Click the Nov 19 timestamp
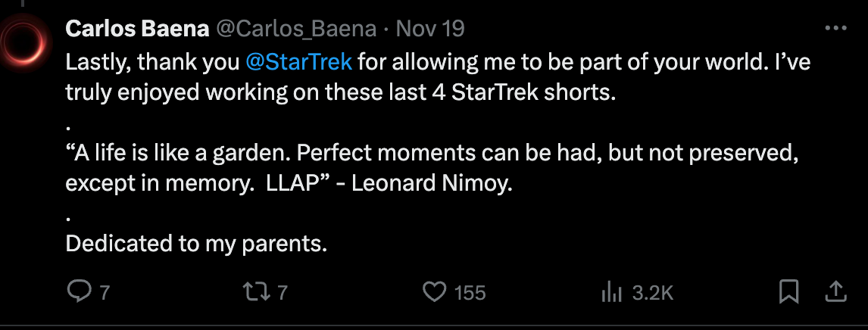The height and width of the screenshot is (330, 868). pos(430,29)
